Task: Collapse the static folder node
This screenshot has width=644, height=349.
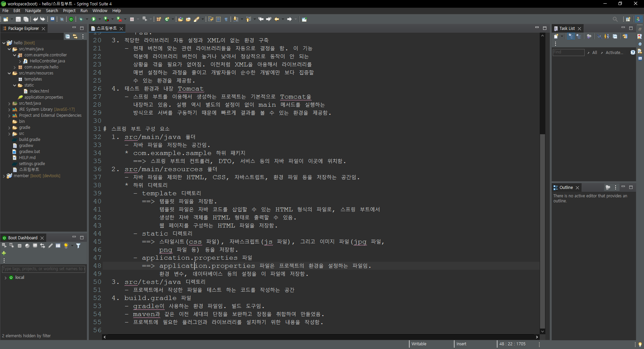Action: click(x=15, y=85)
